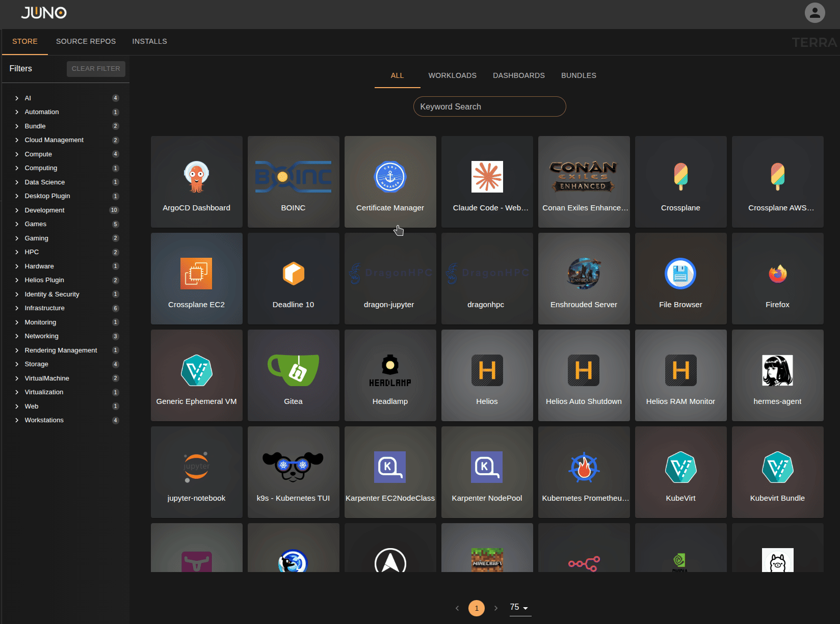Show the Workloads category tab
This screenshot has width=840, height=624.
click(x=452, y=75)
